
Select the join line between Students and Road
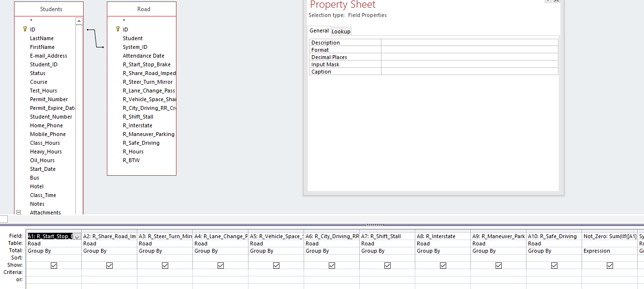pos(96,39)
